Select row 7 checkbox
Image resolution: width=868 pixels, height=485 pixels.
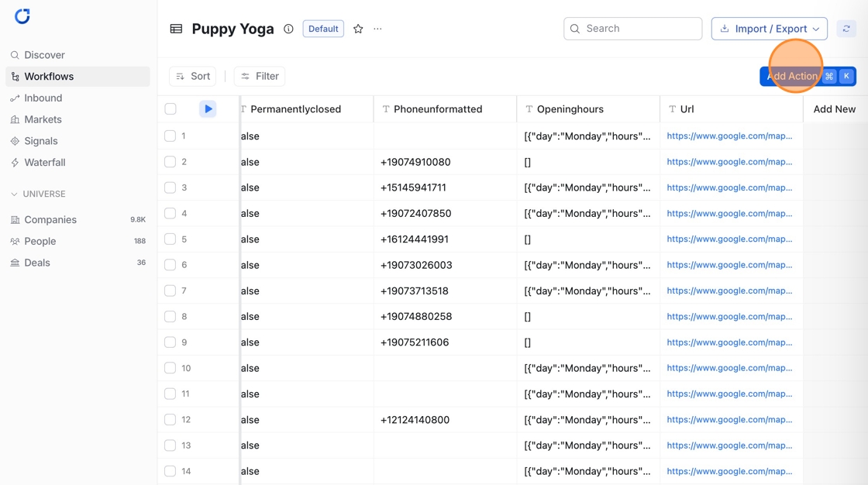pos(170,291)
